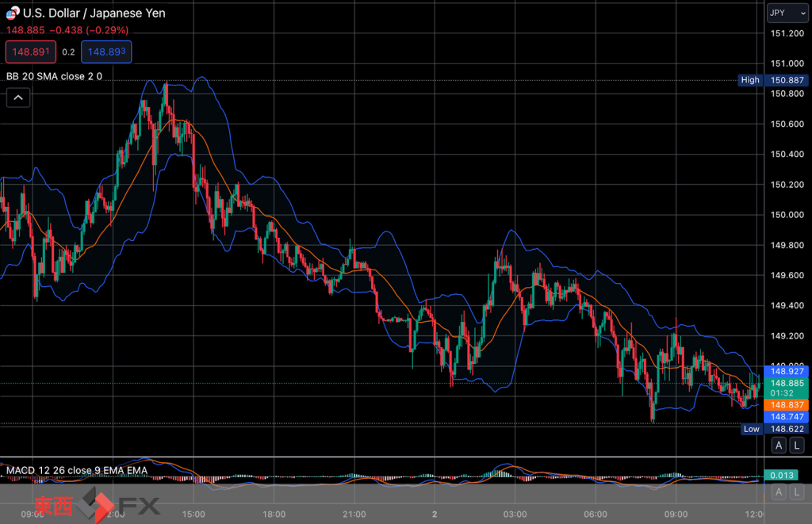The height and width of the screenshot is (524, 812).
Task: Click the current price label 148.885
Action: click(787, 383)
